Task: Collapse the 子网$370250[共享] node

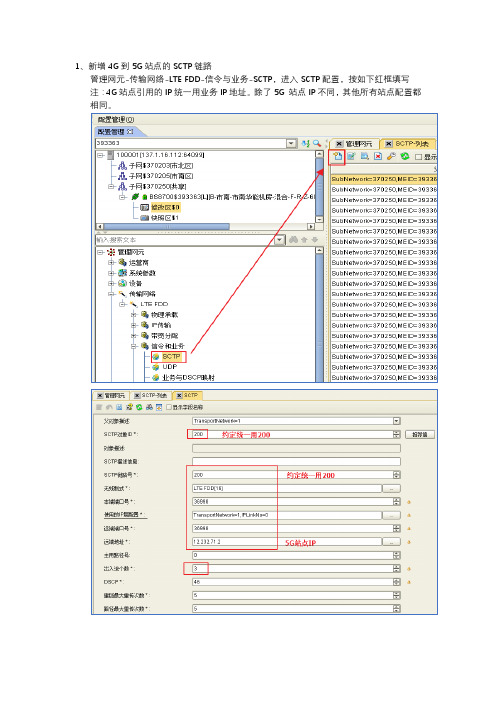Action: click(x=111, y=186)
